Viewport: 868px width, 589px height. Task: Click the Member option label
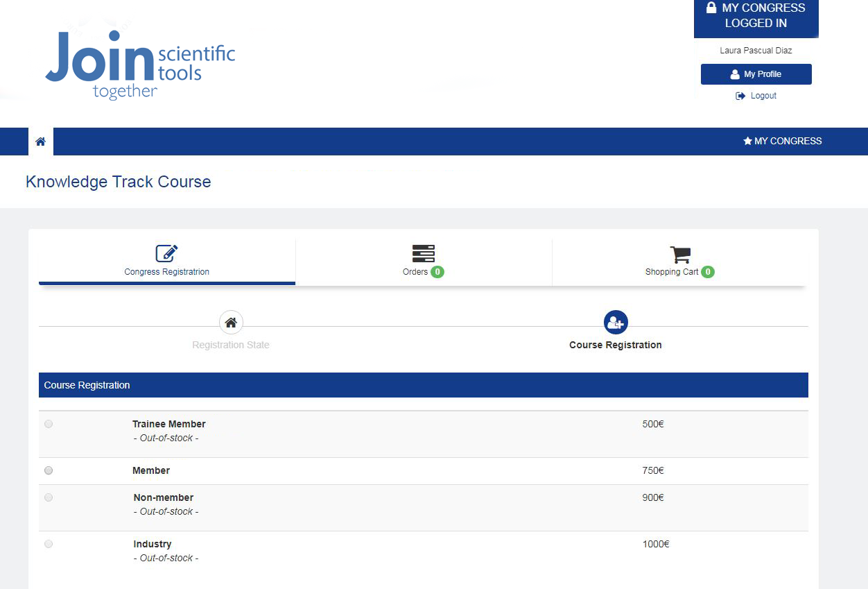point(151,470)
